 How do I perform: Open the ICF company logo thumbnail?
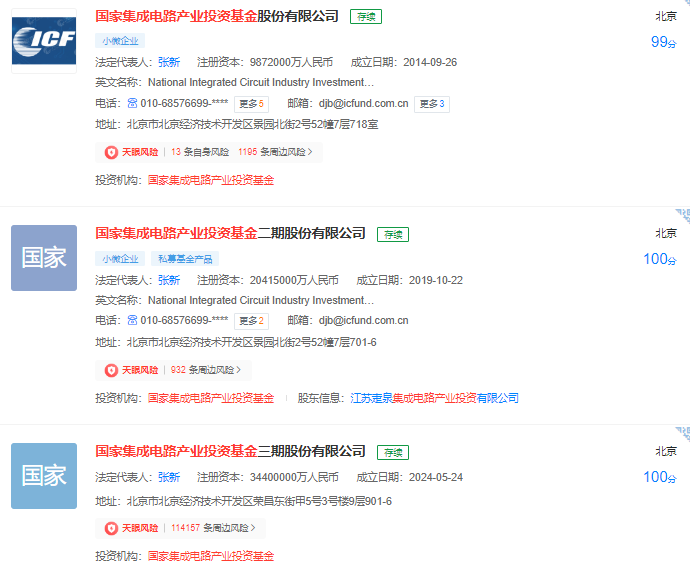(44, 41)
